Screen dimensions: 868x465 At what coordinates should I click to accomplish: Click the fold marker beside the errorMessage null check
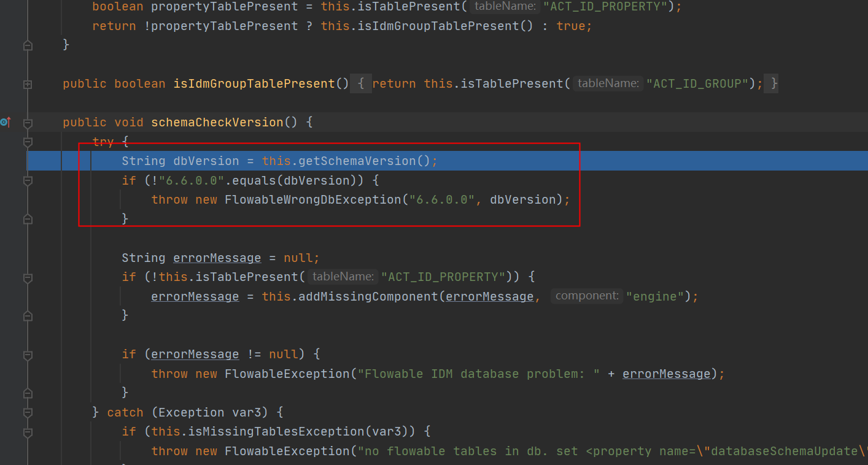(x=28, y=355)
